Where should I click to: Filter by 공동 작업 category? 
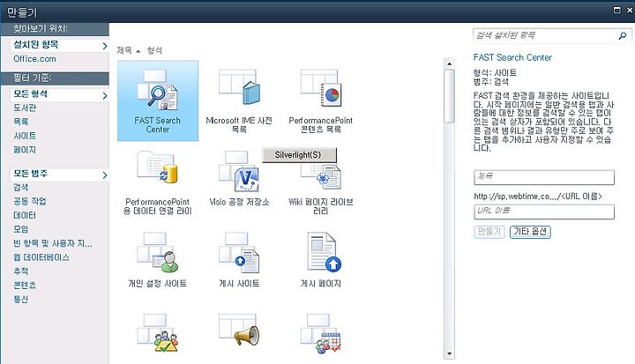pyautogui.click(x=30, y=201)
